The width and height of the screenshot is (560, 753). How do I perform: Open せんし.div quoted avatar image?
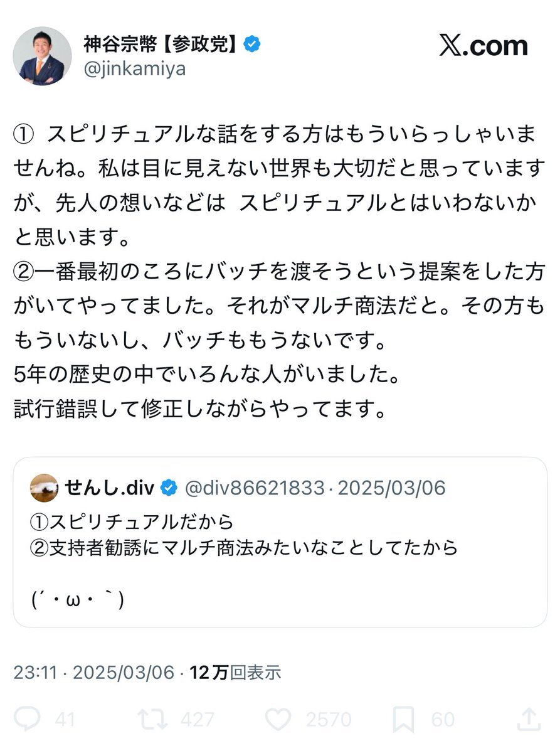click(x=44, y=488)
